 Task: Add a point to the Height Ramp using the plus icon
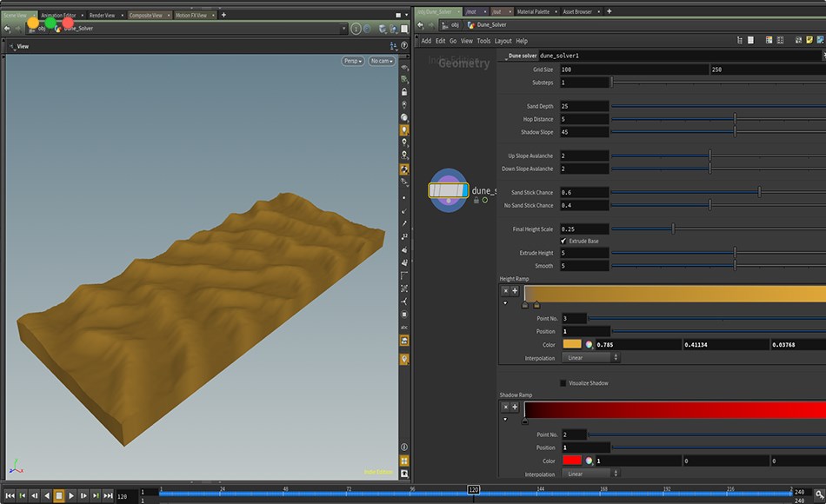515,290
